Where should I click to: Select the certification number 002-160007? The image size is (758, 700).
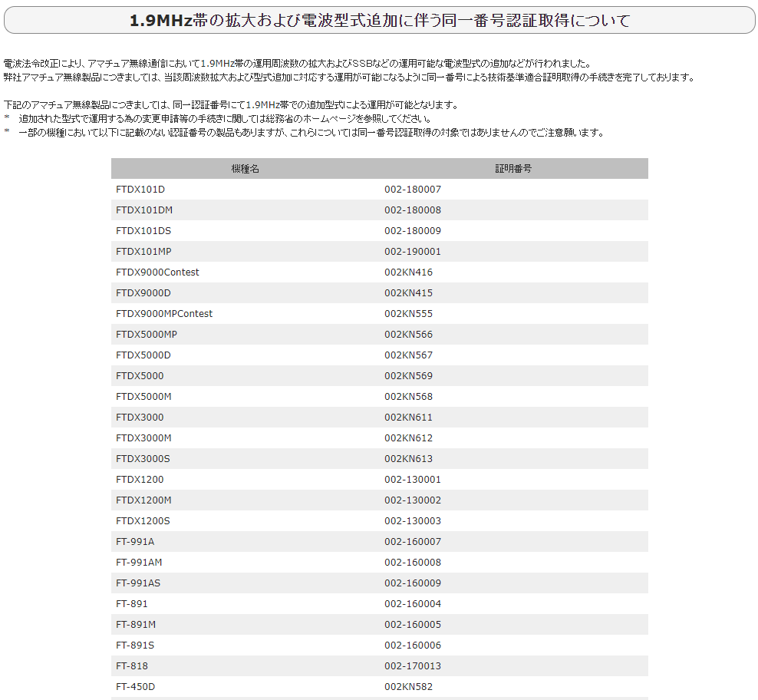tap(413, 543)
